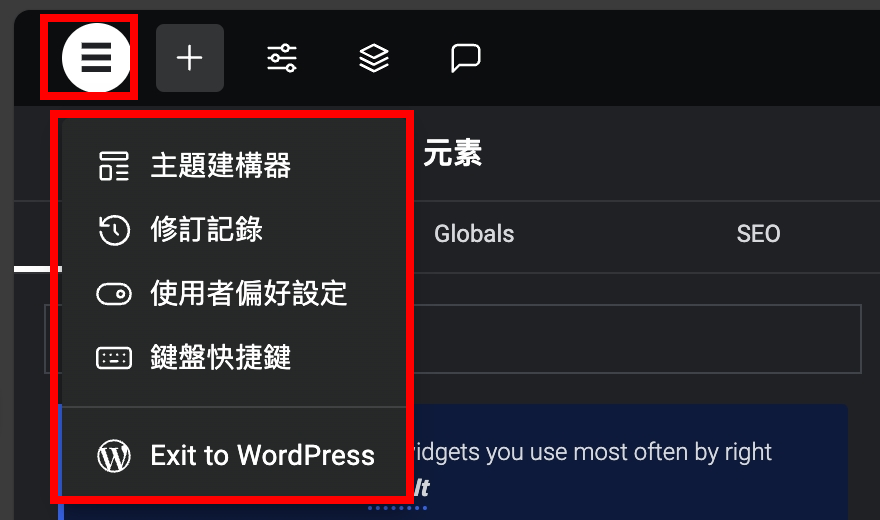This screenshot has height=520, width=880.
Task: Click Exit to WordPress
Action: (x=262, y=456)
